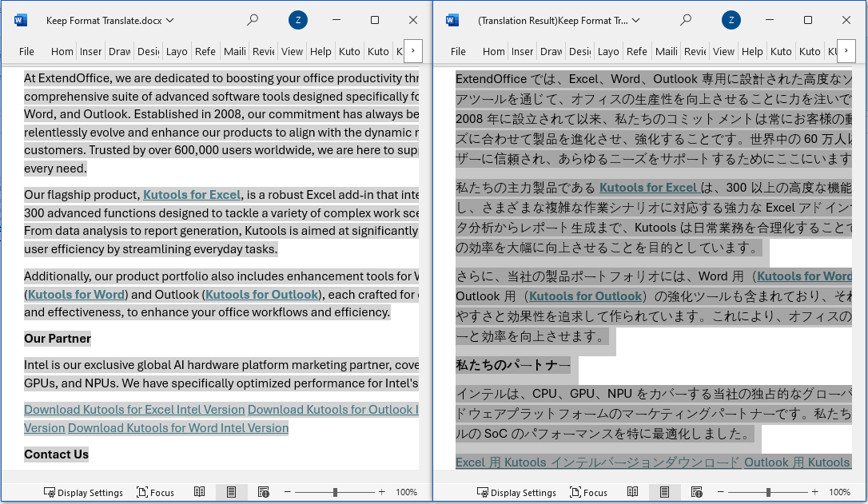Open View tab in left window
Screen dimensions: 868x504
[x=292, y=51]
